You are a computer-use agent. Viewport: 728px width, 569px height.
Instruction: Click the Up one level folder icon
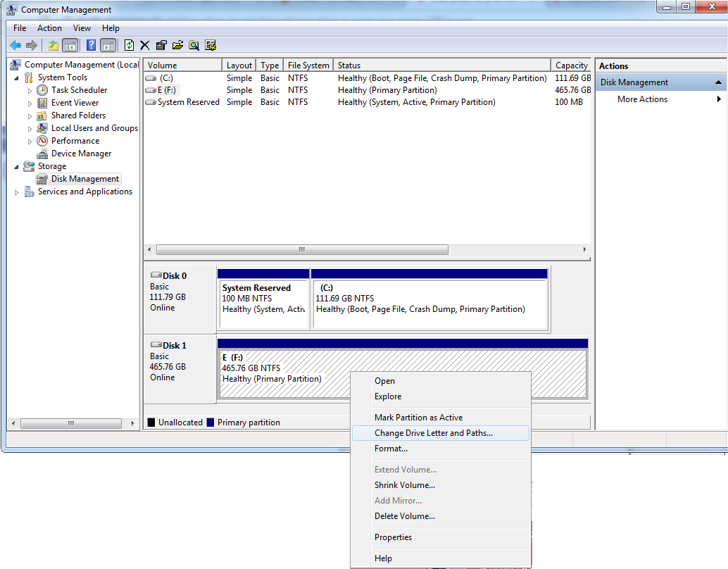click(54, 45)
